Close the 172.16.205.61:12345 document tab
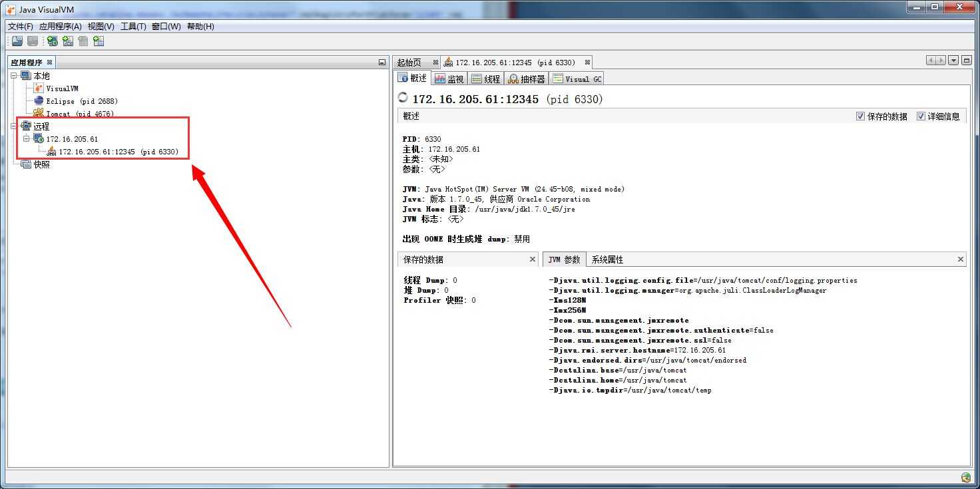Viewport: 980px width, 489px height. coord(587,63)
